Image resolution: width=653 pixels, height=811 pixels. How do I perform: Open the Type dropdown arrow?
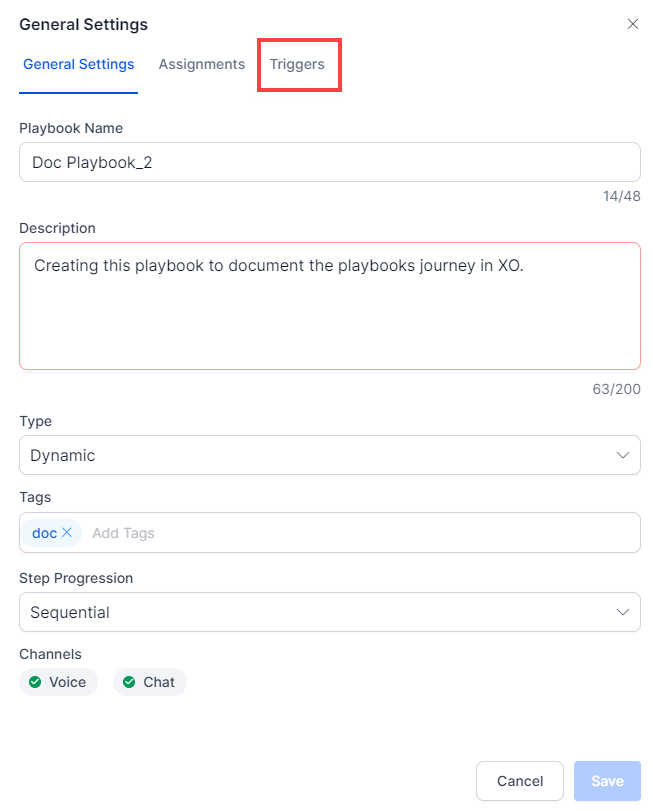coord(623,455)
